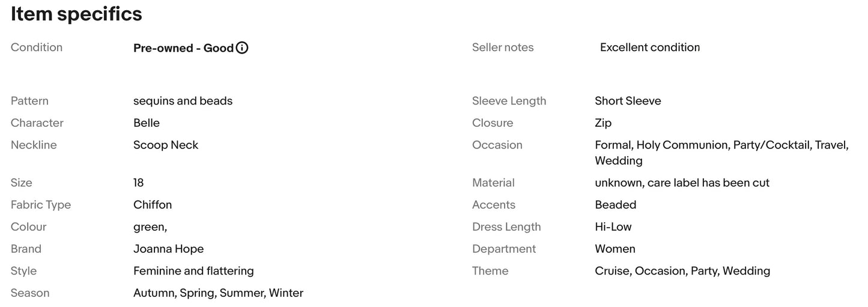Click the sequins and beads pattern value
This screenshot has width=868, height=307.
coord(183,101)
